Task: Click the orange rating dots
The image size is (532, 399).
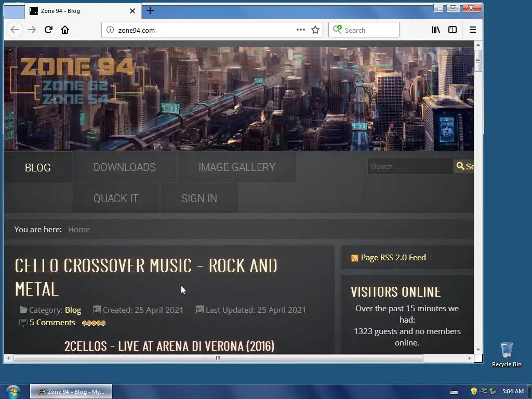Action: pyautogui.click(x=94, y=323)
